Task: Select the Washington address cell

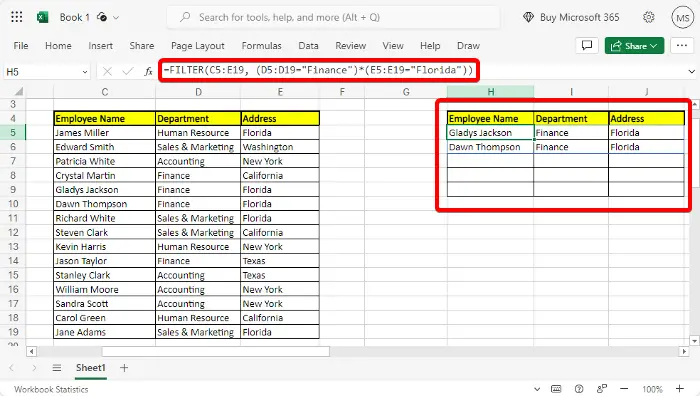Action: (x=280, y=147)
